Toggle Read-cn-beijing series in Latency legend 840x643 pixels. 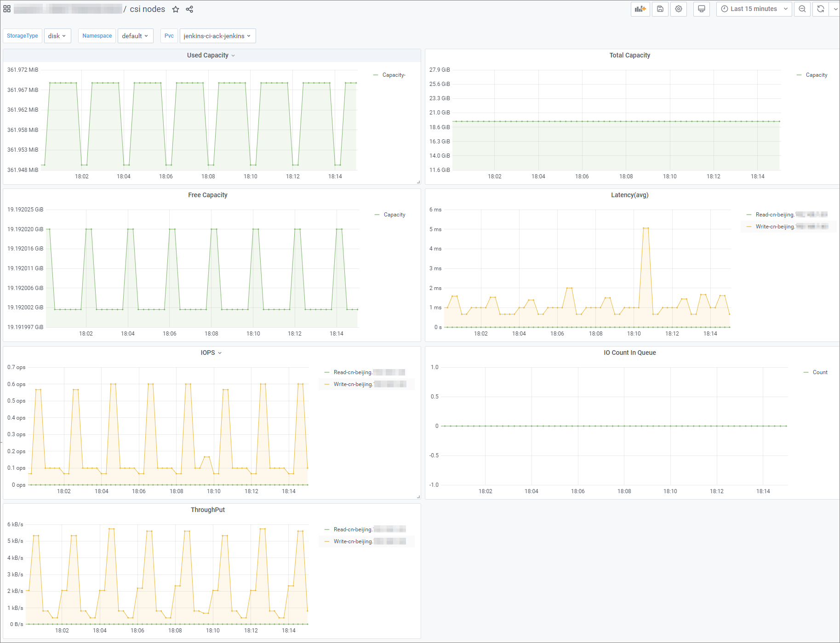(x=791, y=215)
